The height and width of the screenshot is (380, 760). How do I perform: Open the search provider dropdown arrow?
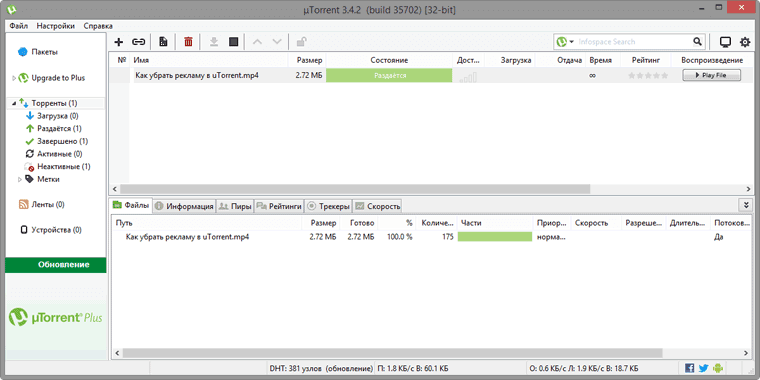pos(571,42)
